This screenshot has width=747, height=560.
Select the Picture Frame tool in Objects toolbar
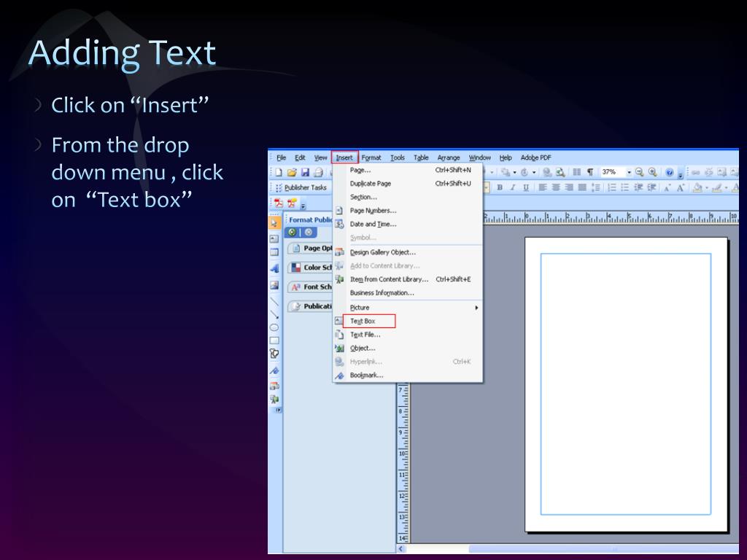pos(274,285)
